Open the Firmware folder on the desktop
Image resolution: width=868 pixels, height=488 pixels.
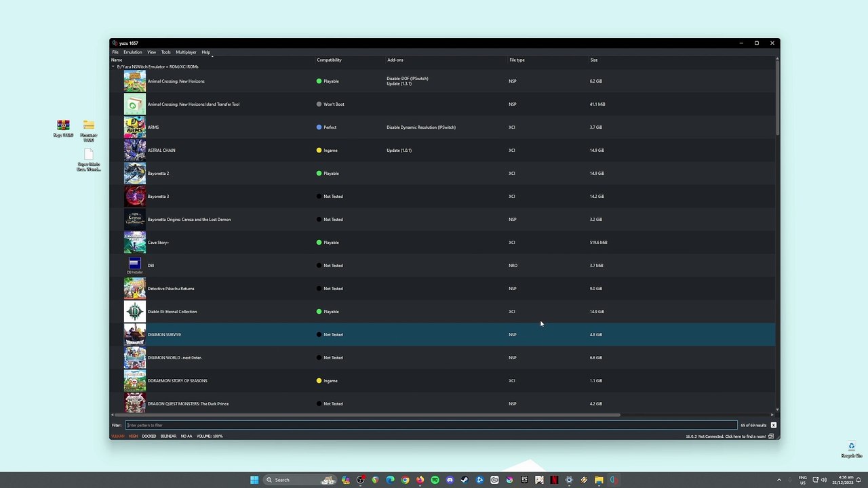click(x=89, y=130)
